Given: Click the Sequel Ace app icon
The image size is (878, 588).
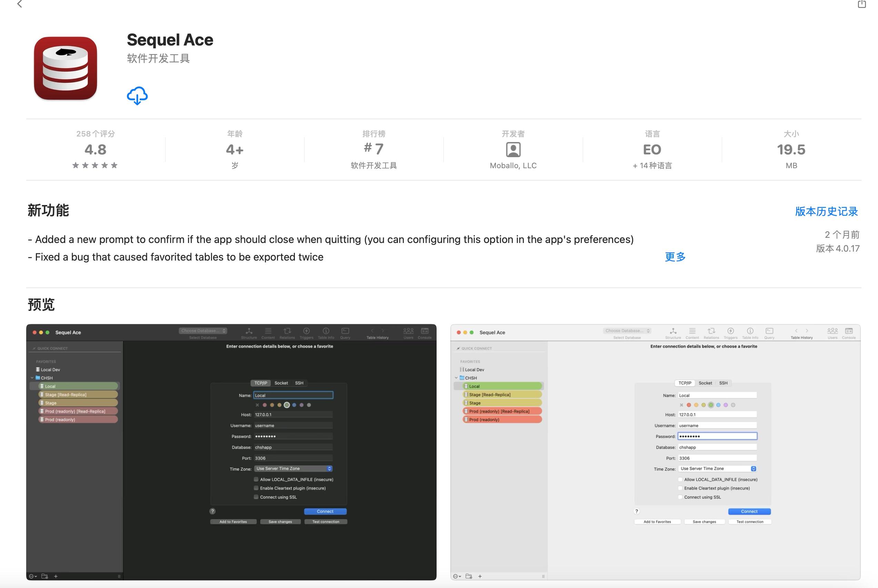Looking at the screenshot, I should 65,68.
